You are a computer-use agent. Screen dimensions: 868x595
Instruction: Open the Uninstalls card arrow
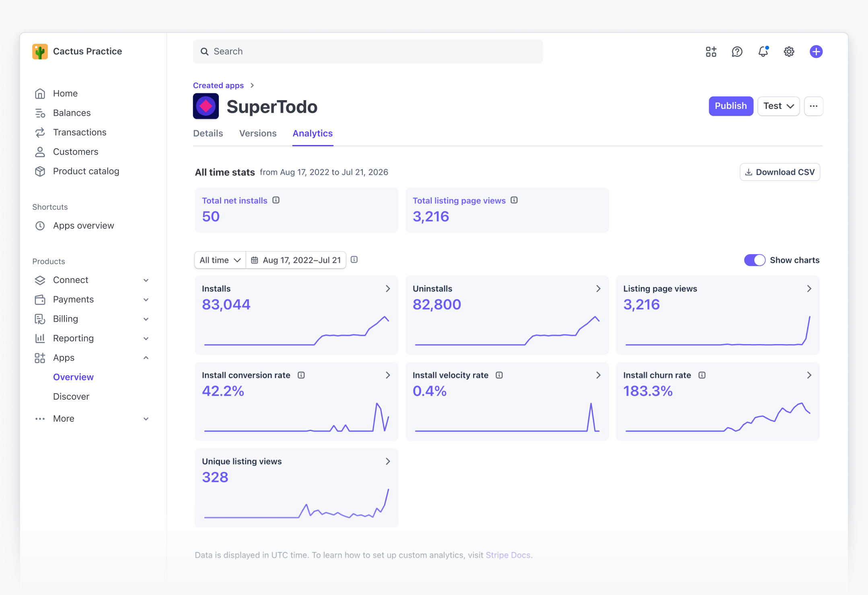(599, 289)
